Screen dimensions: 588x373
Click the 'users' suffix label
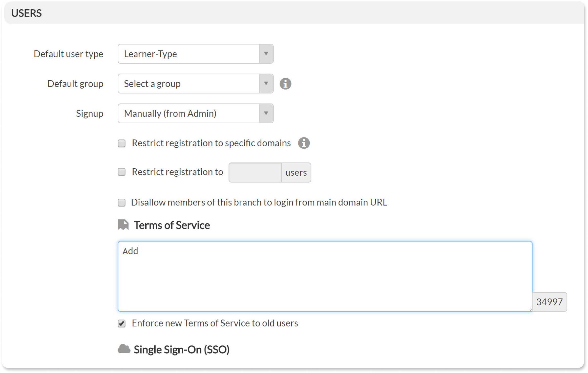(296, 173)
